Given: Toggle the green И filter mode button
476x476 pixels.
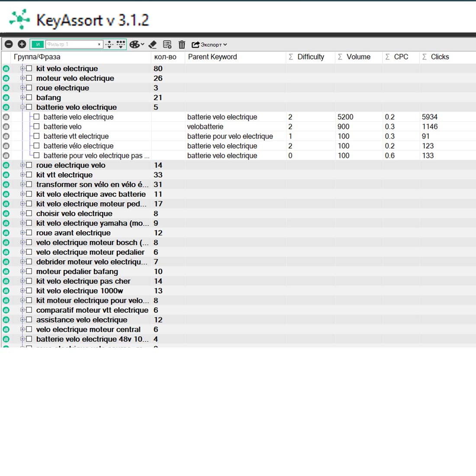Looking at the screenshot, I should [38, 45].
